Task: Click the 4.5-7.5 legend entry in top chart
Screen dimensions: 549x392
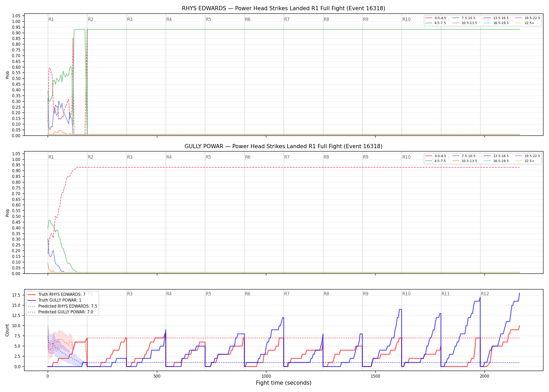Action: tap(436, 23)
